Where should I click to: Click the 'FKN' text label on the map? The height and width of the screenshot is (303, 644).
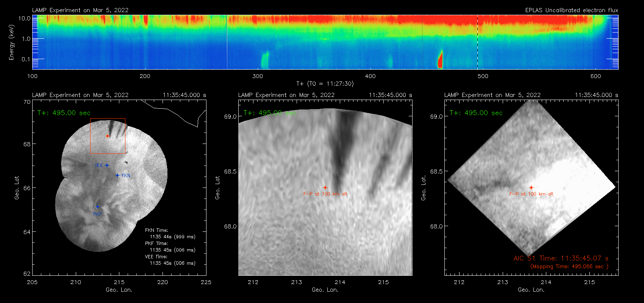coord(126,176)
